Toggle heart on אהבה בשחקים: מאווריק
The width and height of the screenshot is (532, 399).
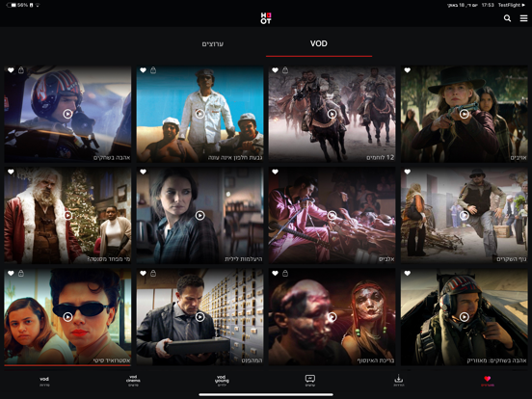[x=408, y=273]
